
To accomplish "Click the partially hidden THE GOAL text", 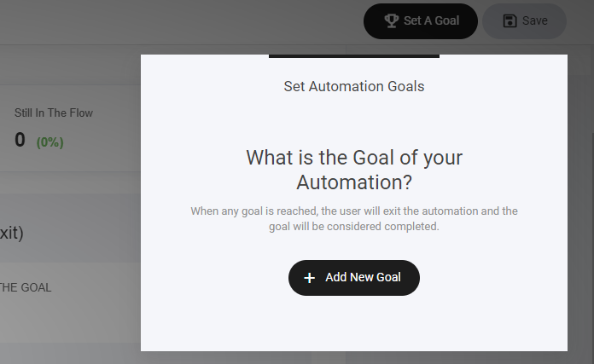I will (26, 287).
